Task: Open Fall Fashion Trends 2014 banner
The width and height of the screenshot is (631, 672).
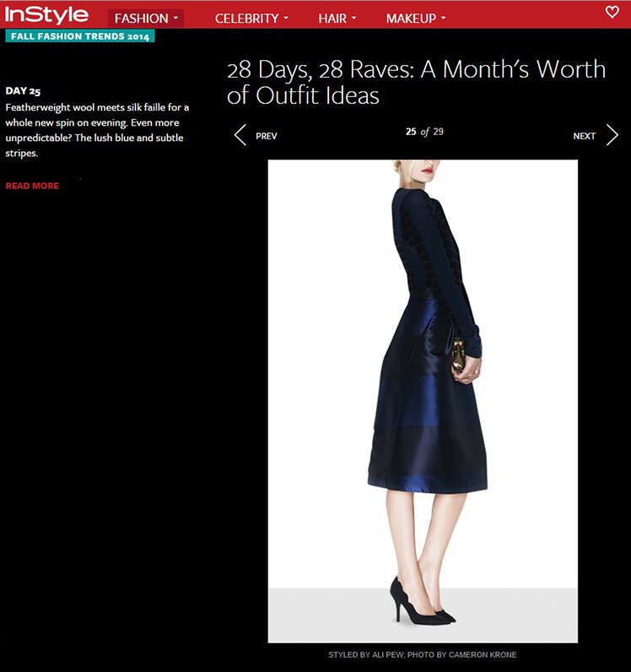Action: [x=80, y=36]
